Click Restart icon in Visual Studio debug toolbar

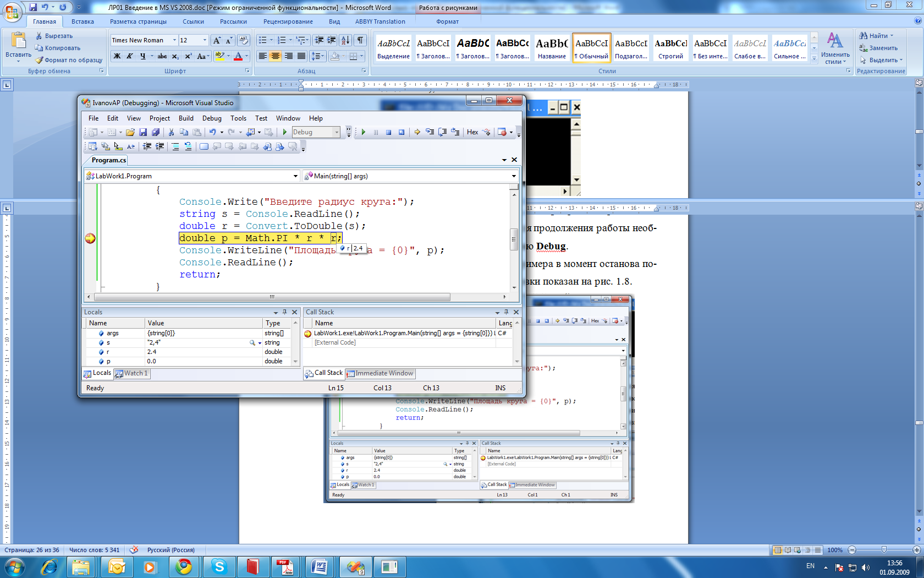[402, 132]
